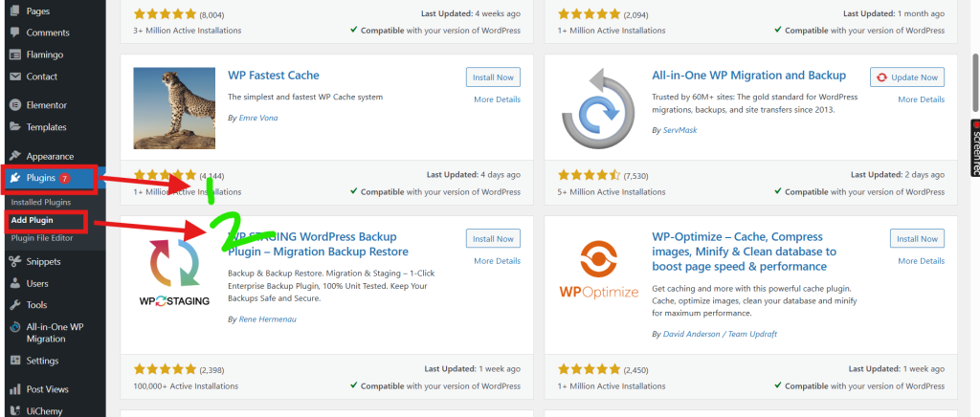Open the Plugin File Editor submenu
The image size is (980, 417).
coord(42,238)
